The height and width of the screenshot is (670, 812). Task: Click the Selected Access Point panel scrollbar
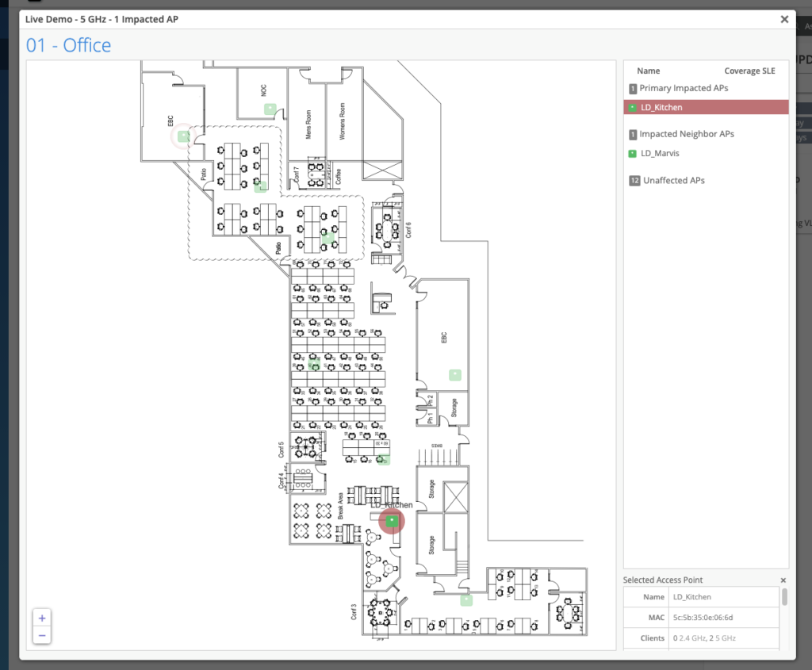click(784, 597)
